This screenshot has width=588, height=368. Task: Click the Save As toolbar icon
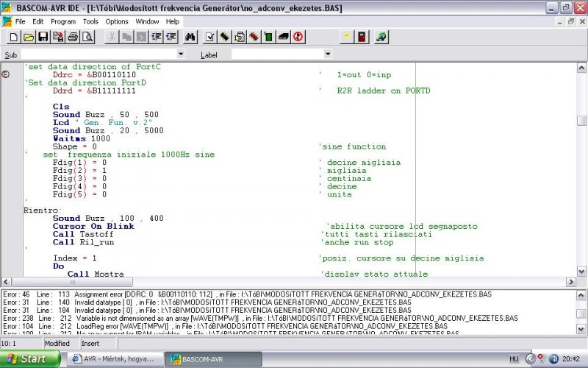click(58, 37)
